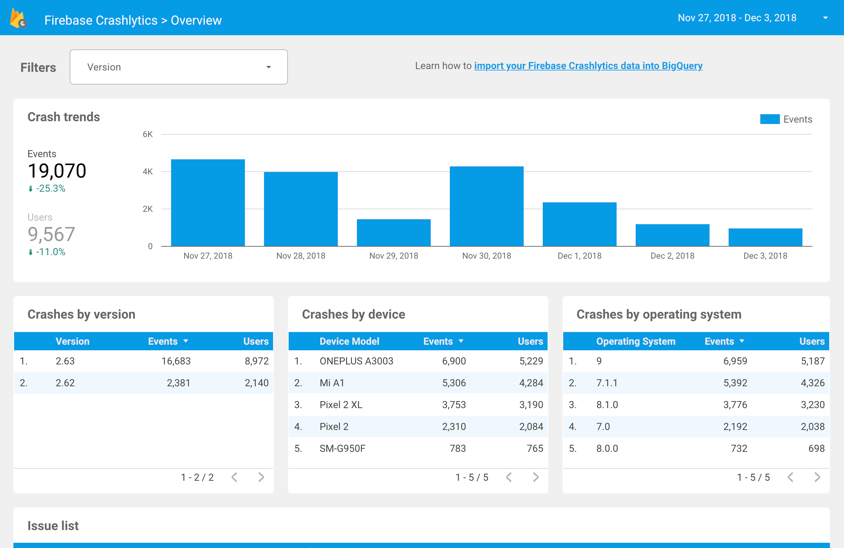Viewport: 844px width, 548px height.
Task: Sort by Device Model column header
Action: pyautogui.click(x=349, y=342)
